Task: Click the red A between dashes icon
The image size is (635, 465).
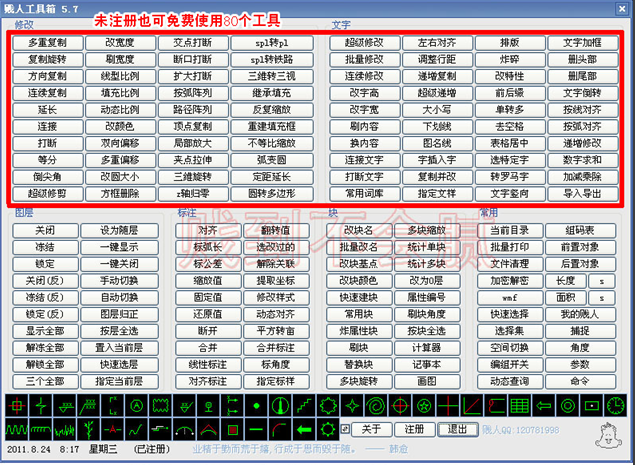Action: (112, 429)
